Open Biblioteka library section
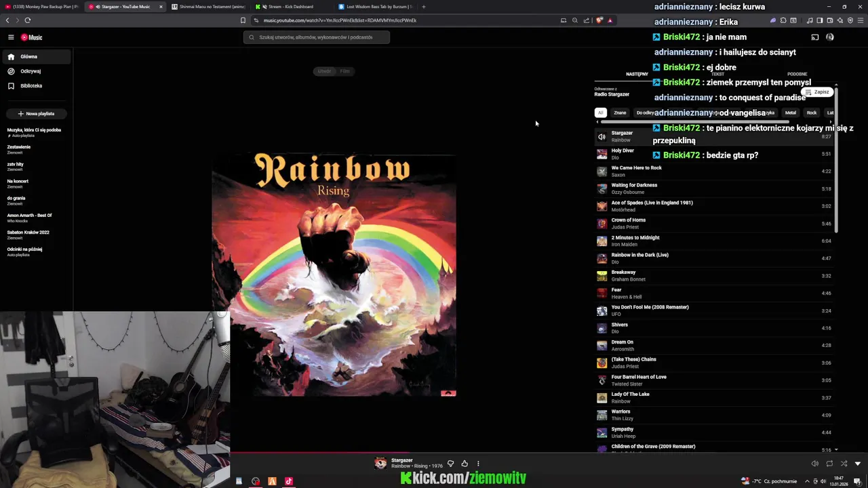The width and height of the screenshot is (868, 488). pyautogui.click(x=36, y=86)
